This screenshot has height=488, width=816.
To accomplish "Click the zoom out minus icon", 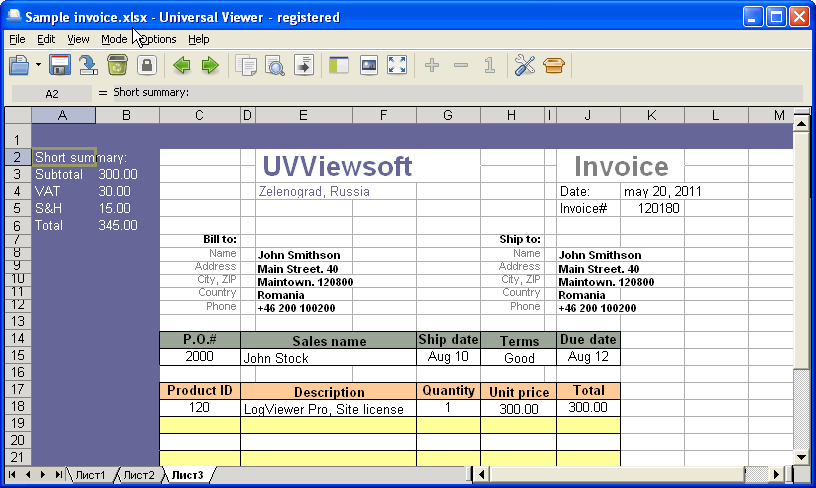I will (x=461, y=66).
